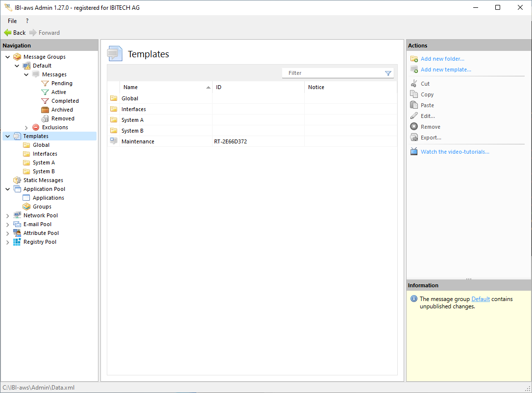Expand the Network Pool node

[x=7, y=215]
